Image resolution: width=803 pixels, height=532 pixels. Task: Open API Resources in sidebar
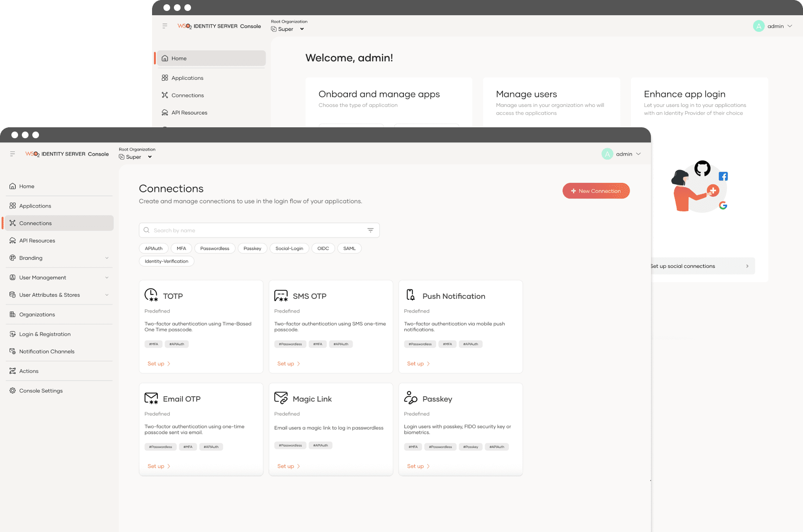pos(37,241)
